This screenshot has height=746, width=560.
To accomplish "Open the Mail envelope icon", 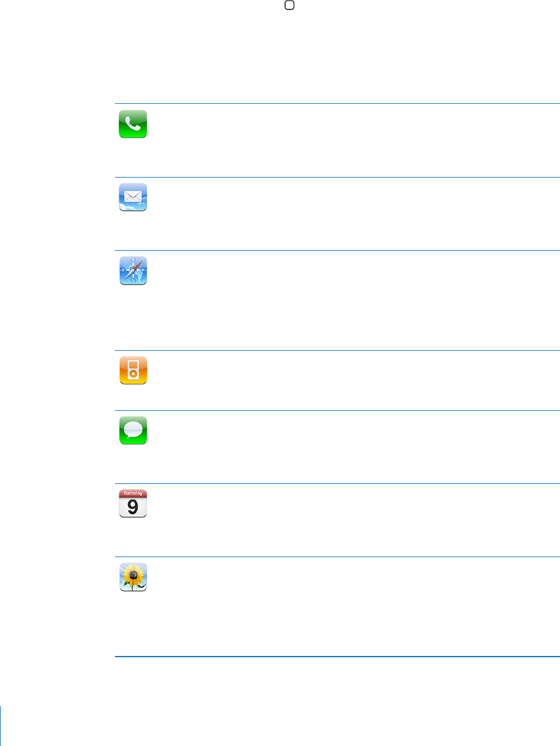I will [132, 197].
